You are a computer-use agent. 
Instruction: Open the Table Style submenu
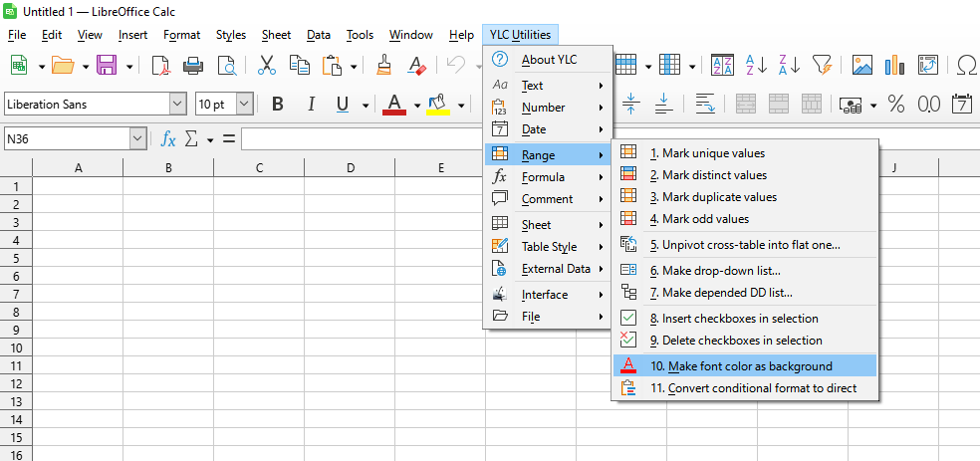pos(549,247)
